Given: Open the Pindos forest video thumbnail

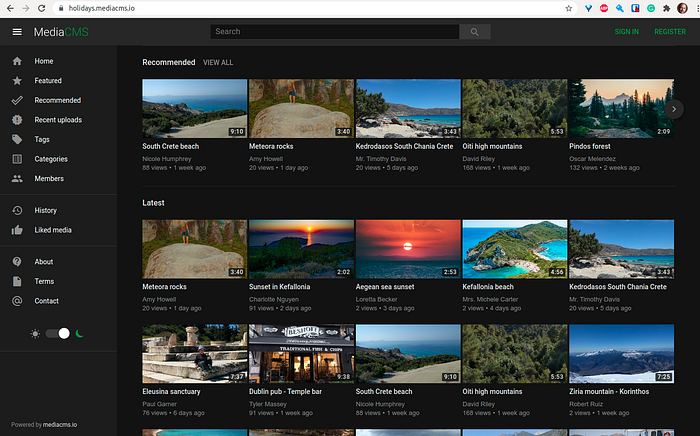Looking at the screenshot, I should tap(621, 108).
